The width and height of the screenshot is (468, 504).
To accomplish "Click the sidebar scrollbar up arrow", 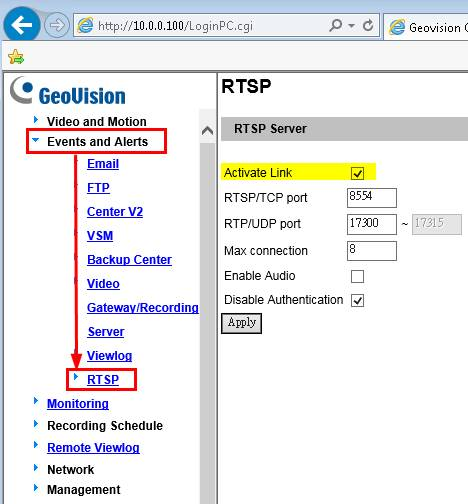I will click(208, 130).
